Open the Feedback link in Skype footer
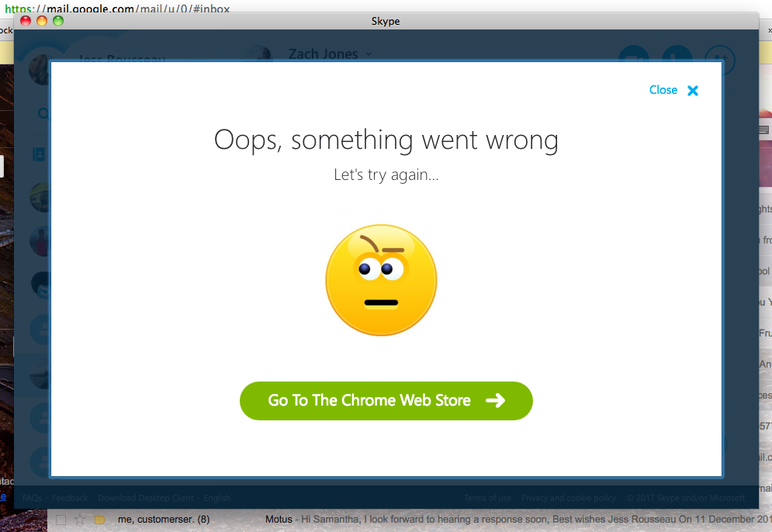 click(x=70, y=498)
